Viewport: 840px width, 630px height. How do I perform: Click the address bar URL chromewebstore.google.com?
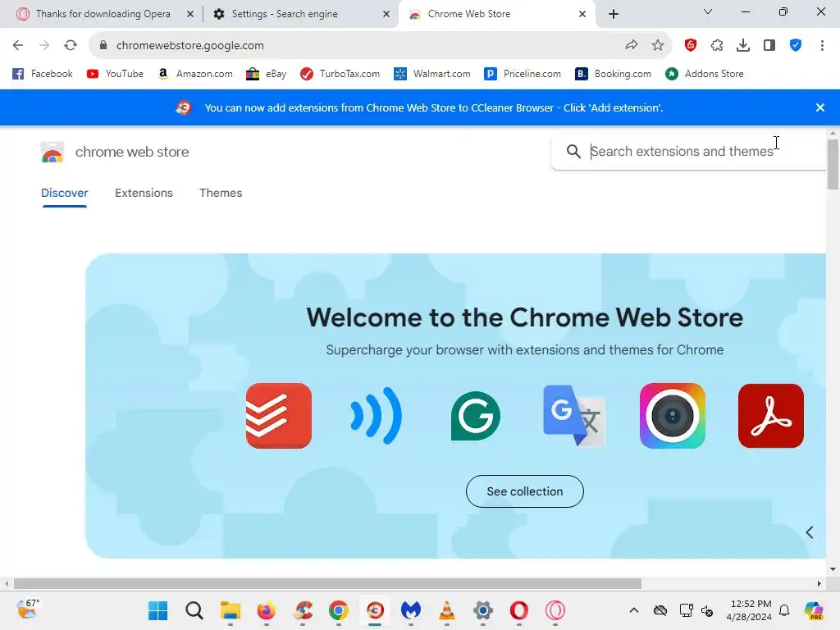pos(190,46)
